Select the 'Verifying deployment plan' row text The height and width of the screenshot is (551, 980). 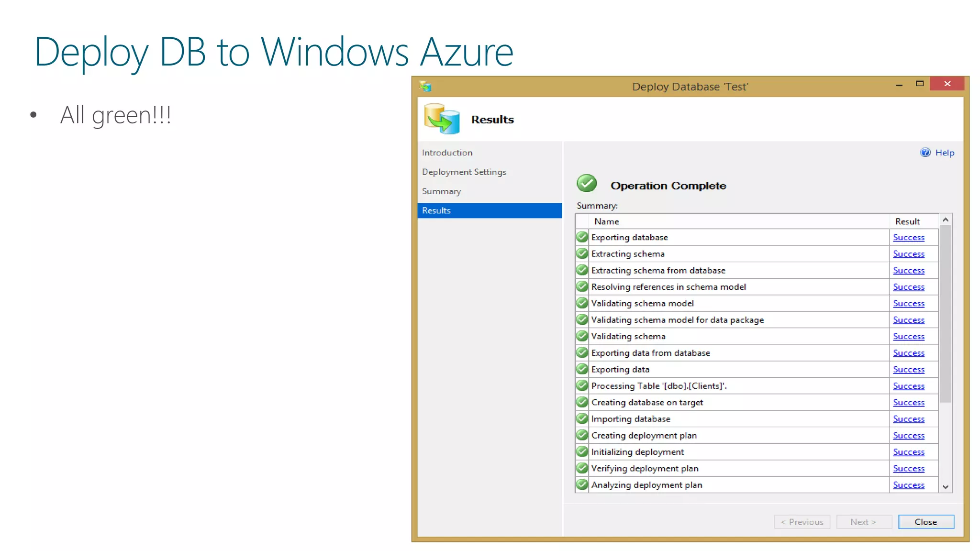(645, 469)
